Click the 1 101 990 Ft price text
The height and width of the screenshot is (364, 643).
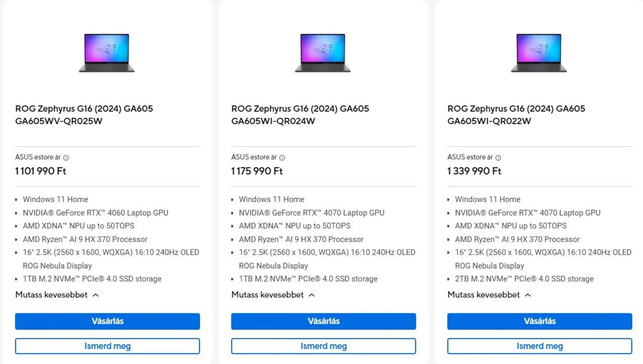click(x=41, y=171)
